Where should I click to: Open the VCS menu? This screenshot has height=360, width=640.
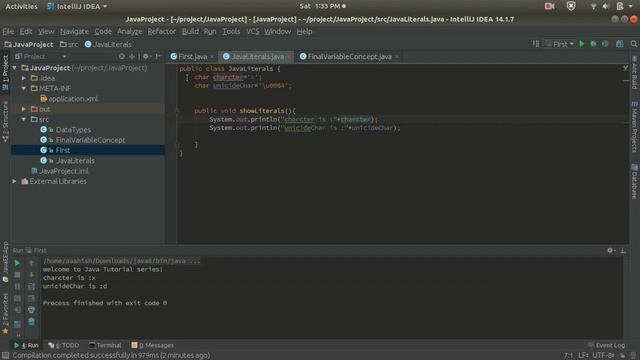pos(252,31)
